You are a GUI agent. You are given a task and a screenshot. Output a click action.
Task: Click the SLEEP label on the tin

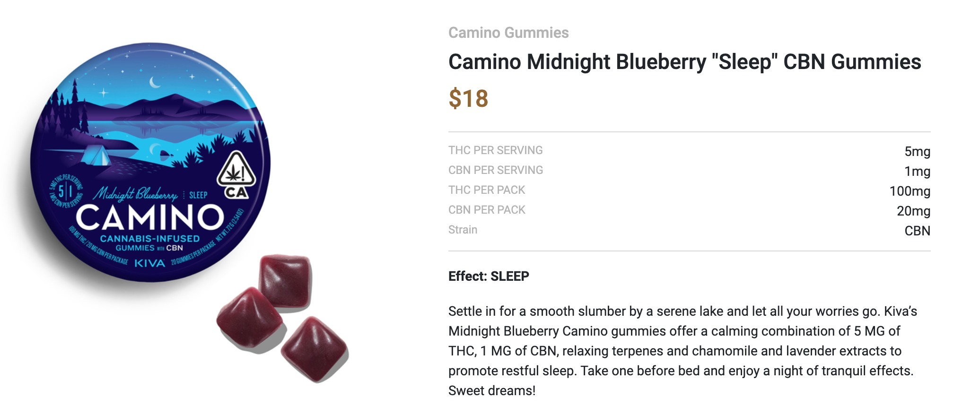pos(198,195)
